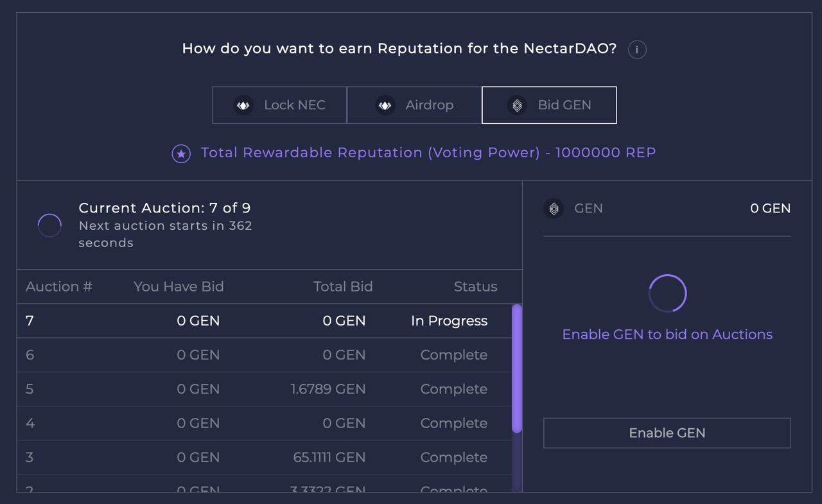Select the Bid GEN tab
822x504 pixels.
(x=549, y=105)
